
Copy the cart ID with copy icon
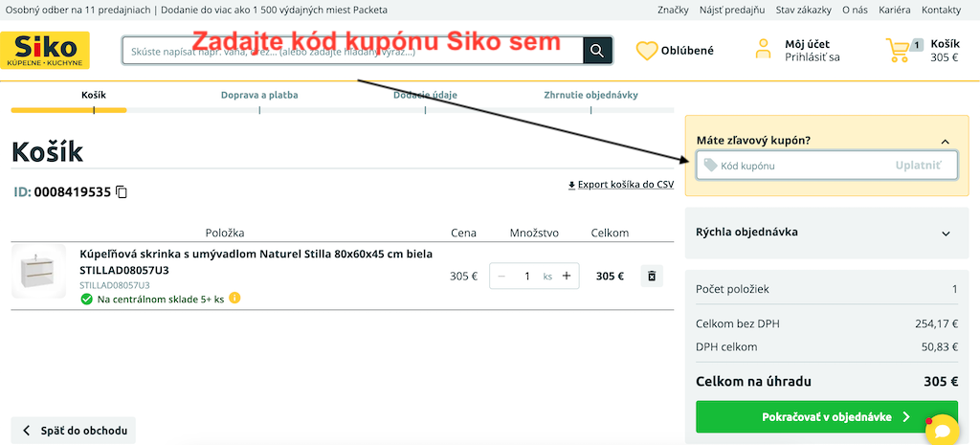tap(122, 191)
